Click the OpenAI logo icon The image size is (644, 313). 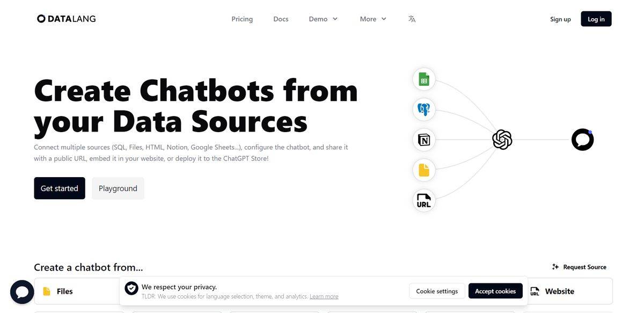click(x=502, y=140)
